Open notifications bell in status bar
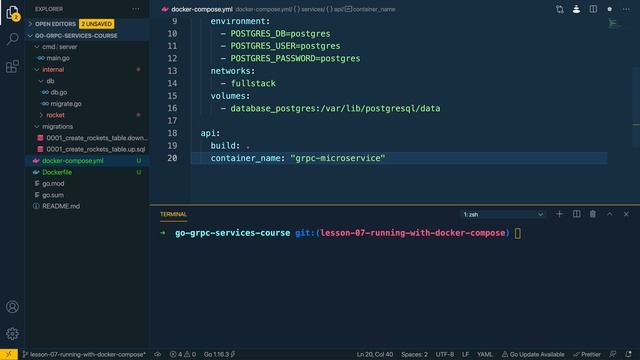This screenshot has width=640, height=360. coord(629,354)
